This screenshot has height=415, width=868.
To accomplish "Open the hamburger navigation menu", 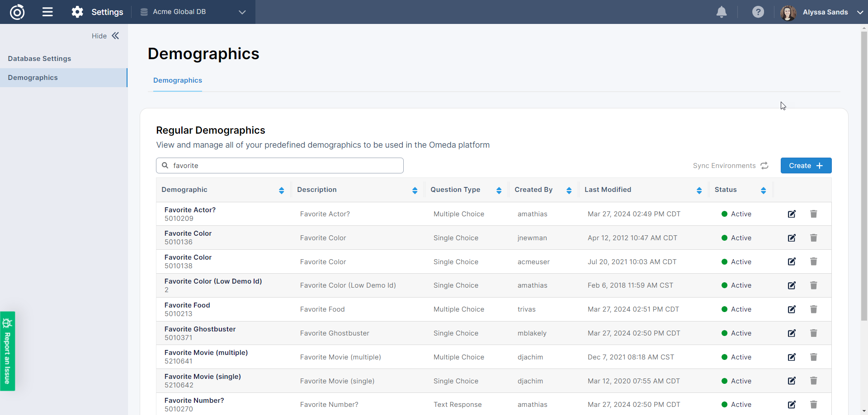I will click(47, 12).
